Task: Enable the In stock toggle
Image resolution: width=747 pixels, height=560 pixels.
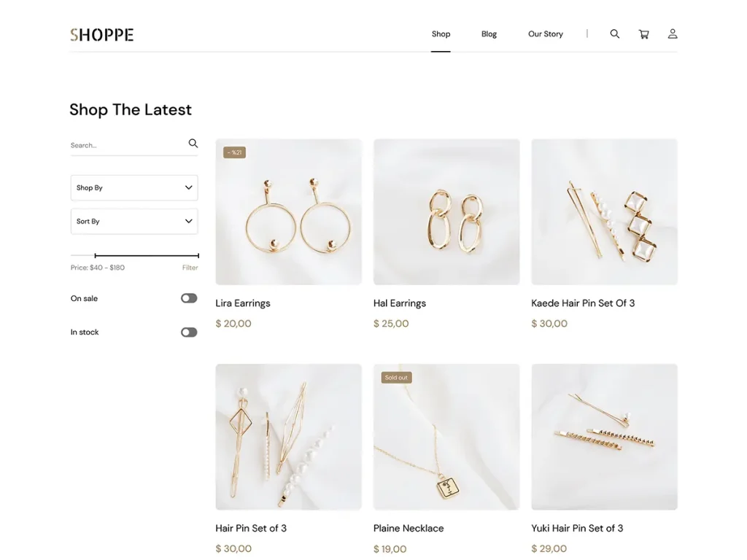Action: (x=188, y=332)
